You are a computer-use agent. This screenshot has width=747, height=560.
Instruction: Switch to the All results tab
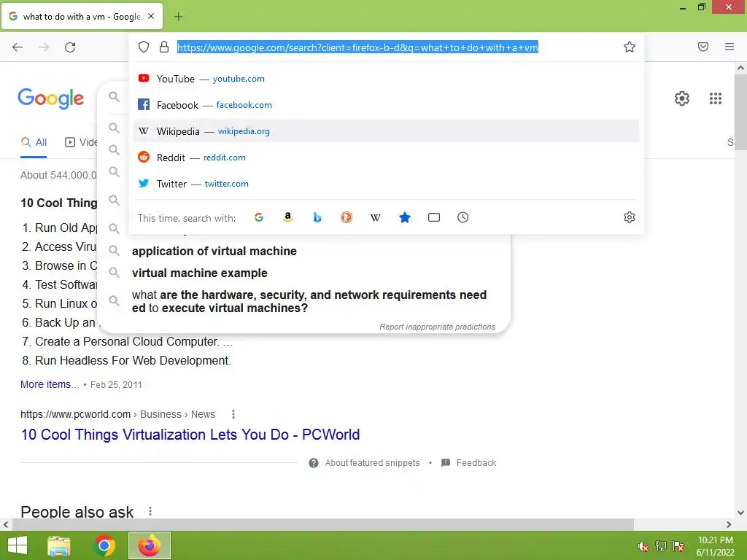(34, 142)
